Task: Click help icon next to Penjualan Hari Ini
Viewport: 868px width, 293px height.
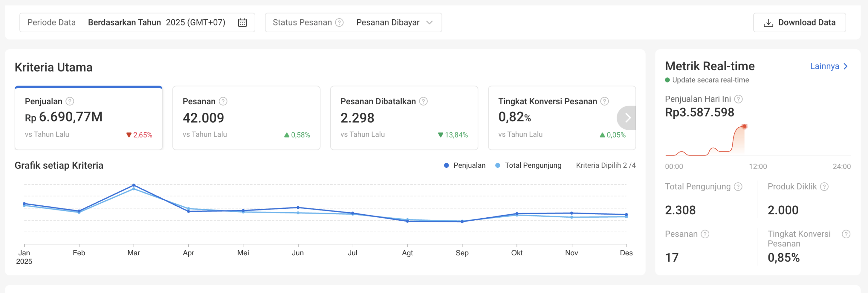Action: coord(738,99)
